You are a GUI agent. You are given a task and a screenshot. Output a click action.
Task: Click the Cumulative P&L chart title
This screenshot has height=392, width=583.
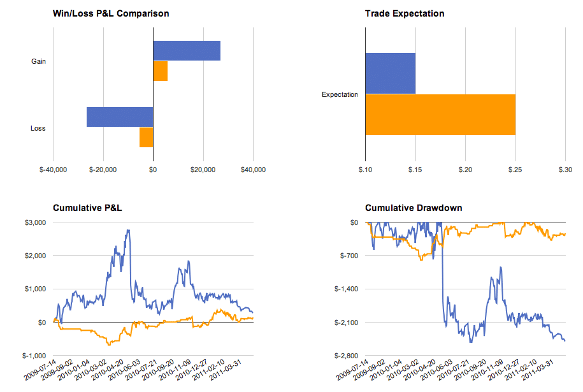click(87, 208)
